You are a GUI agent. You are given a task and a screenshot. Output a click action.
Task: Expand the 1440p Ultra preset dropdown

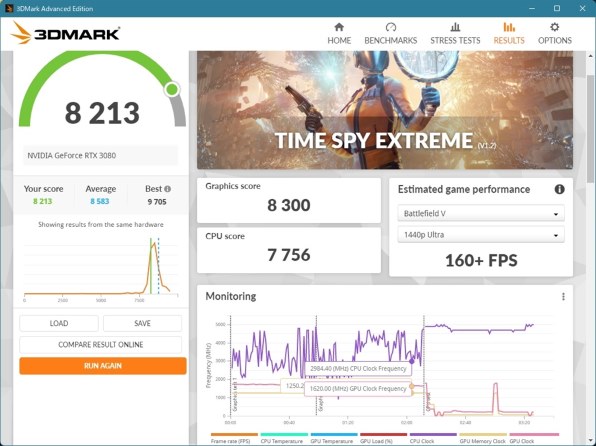tap(481, 235)
